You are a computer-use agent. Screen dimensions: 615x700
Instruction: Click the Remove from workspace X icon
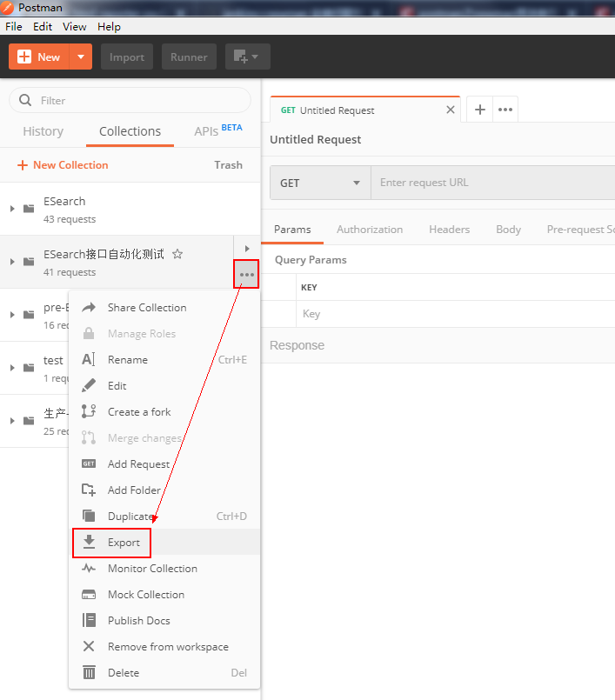point(89,646)
